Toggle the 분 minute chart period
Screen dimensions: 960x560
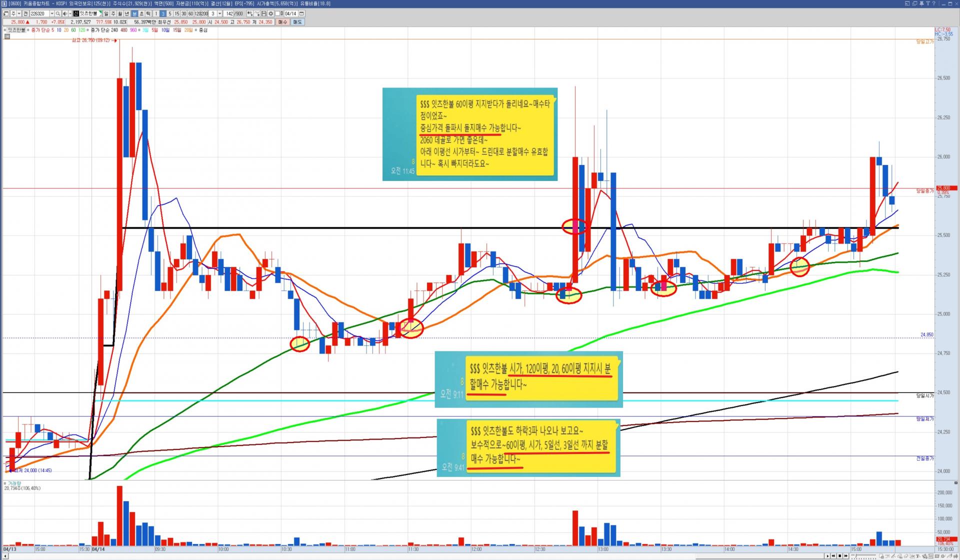pos(134,13)
